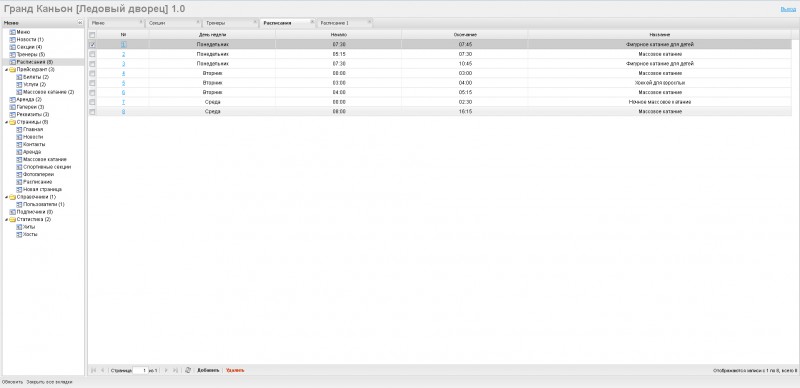
Task: Close the Секции tab with its x icon
Action: click(198, 21)
